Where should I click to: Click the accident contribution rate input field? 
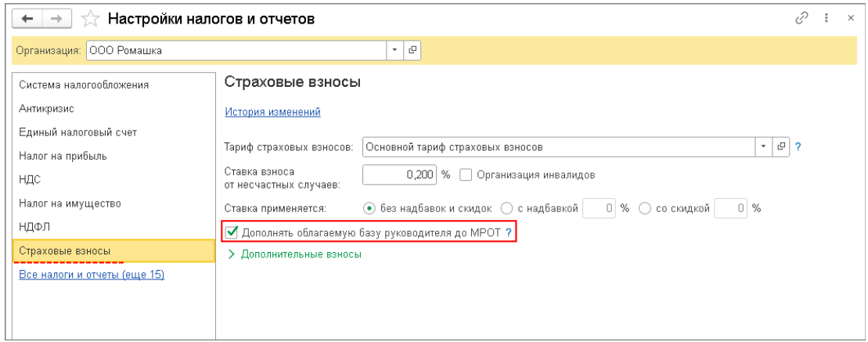[x=398, y=175]
